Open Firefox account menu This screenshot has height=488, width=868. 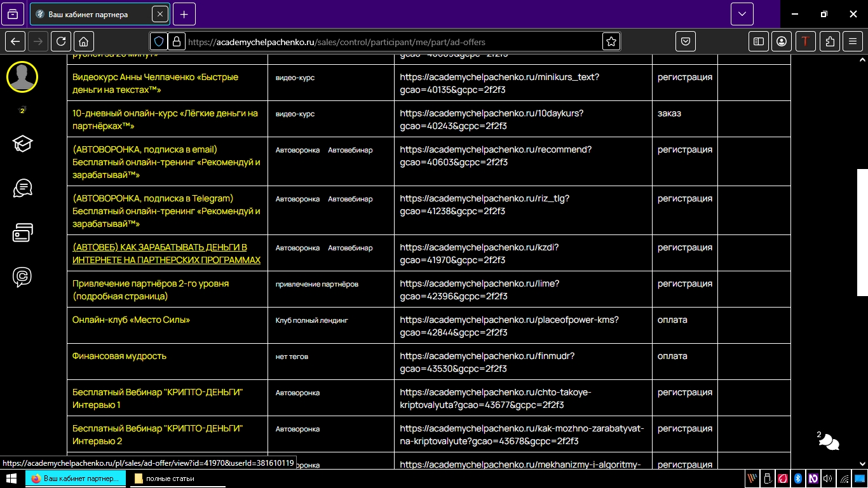pos(782,41)
